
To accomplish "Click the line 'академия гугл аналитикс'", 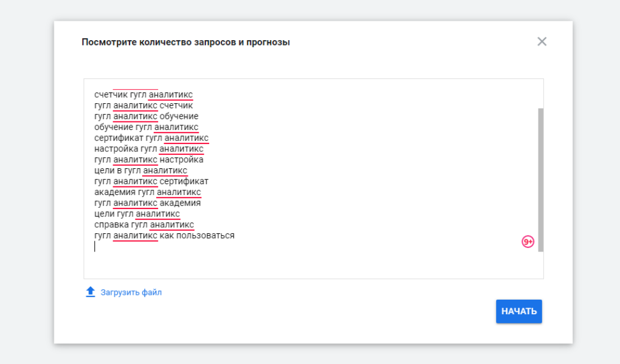I will point(148,192).
